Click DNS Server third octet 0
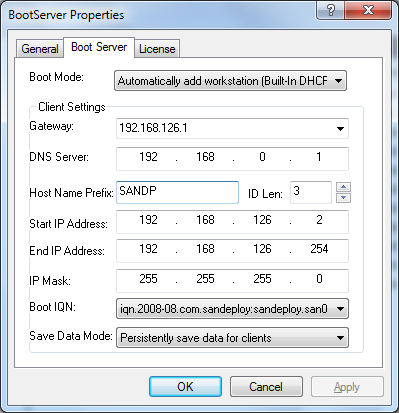399x413 pixels. coord(262,157)
